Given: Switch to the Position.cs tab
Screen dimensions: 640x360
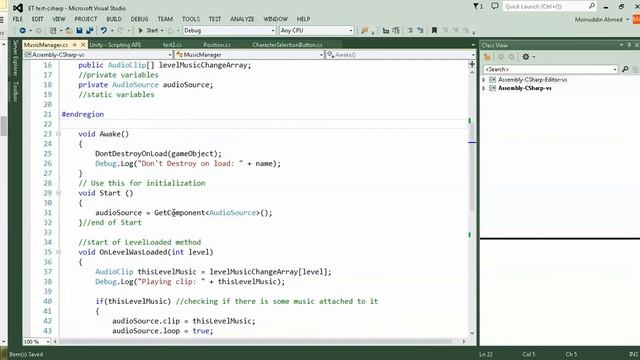Looking at the screenshot, I should (217, 45).
